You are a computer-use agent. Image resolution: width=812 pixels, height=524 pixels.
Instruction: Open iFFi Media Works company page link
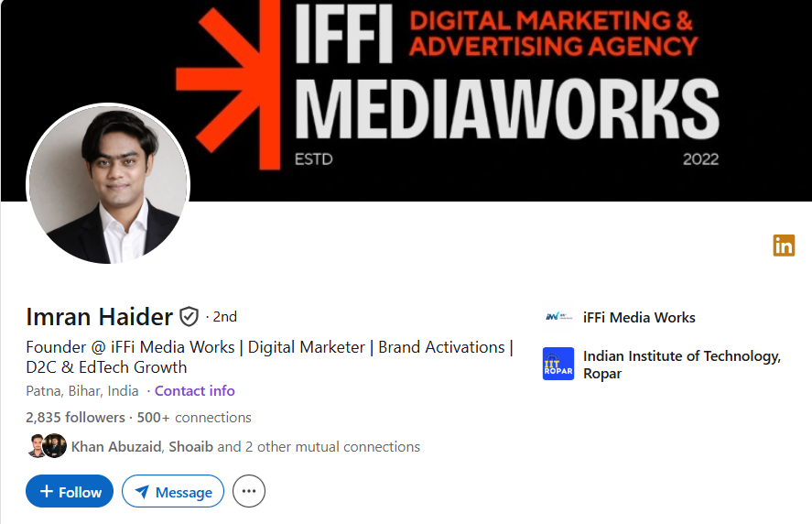coord(639,317)
